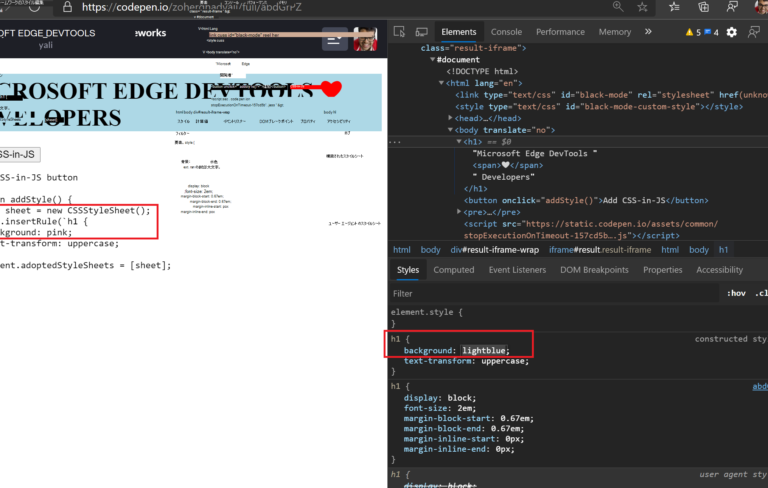The width and height of the screenshot is (768, 488).
Task: Open the DOM Breakpoints tab
Action: coord(594,270)
